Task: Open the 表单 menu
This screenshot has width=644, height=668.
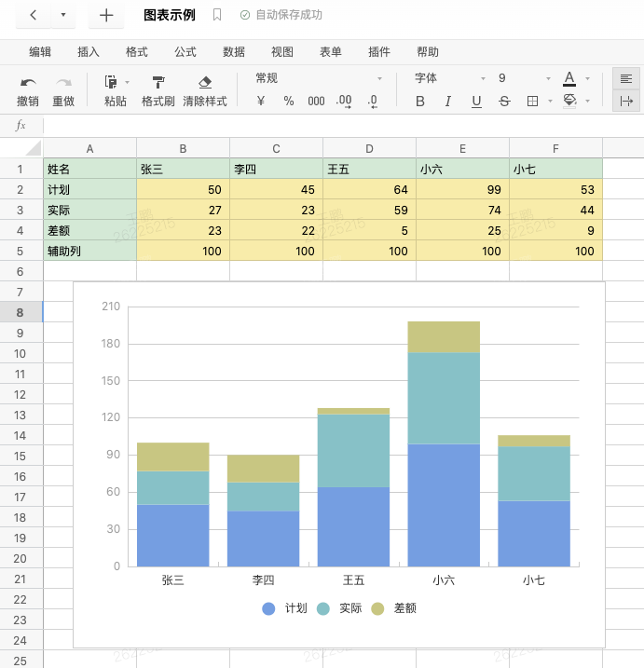Action: (x=331, y=52)
